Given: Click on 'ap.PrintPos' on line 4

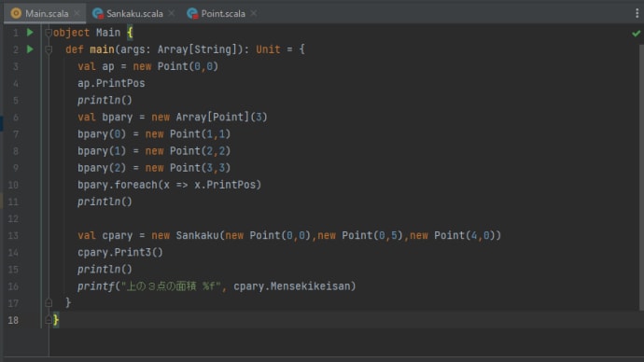Looking at the screenshot, I should coord(111,83).
